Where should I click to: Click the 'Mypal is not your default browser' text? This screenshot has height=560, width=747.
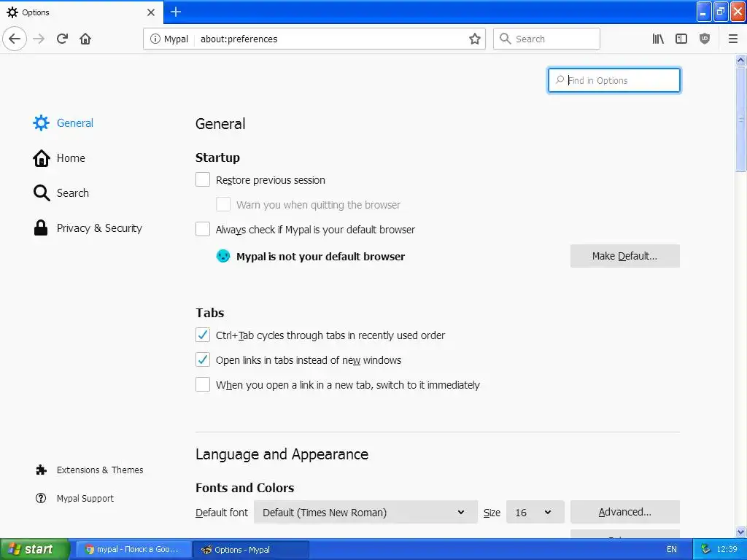[x=321, y=256]
